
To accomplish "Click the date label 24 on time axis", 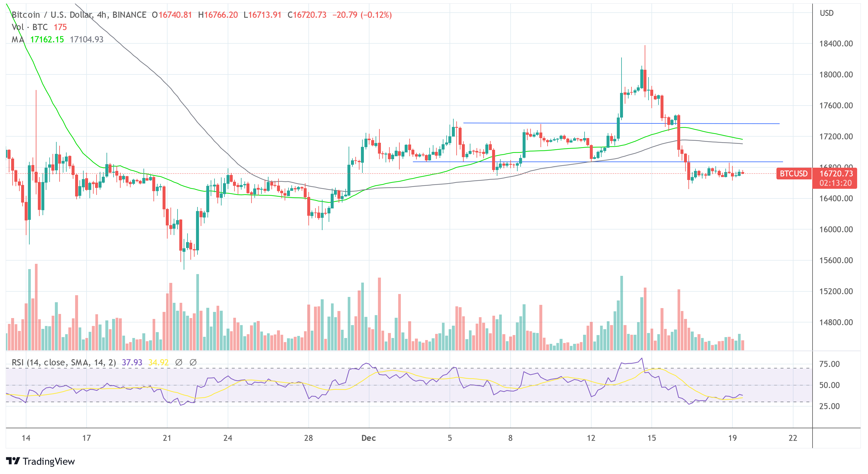I will click(x=228, y=438).
